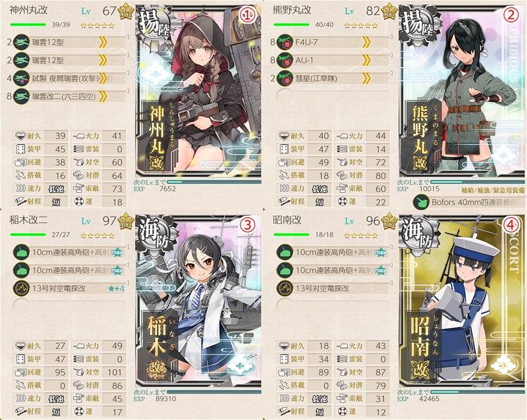
Task: Expand the F4U-7 proficiency chevron
Action: pyautogui.click(x=366, y=42)
